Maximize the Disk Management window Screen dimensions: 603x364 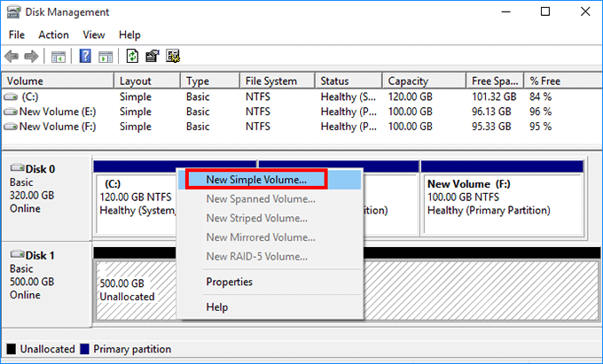(x=545, y=12)
